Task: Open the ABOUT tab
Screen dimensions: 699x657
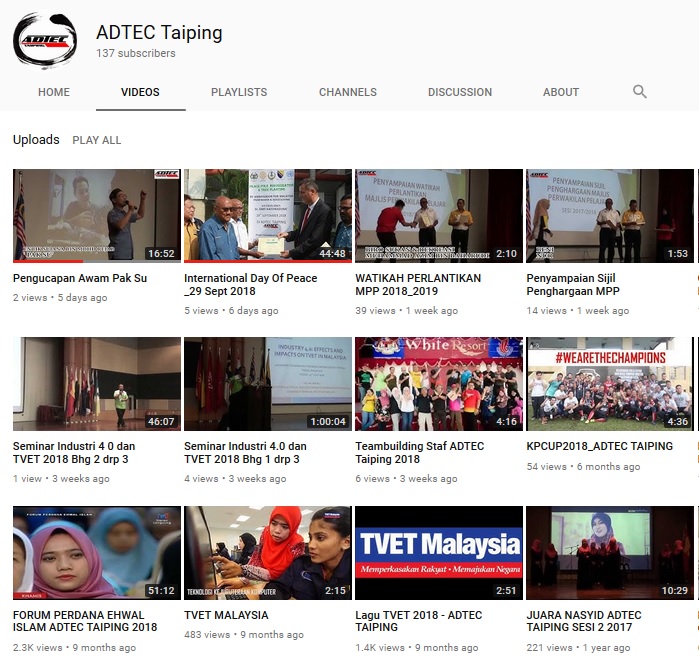Action: pos(561,92)
